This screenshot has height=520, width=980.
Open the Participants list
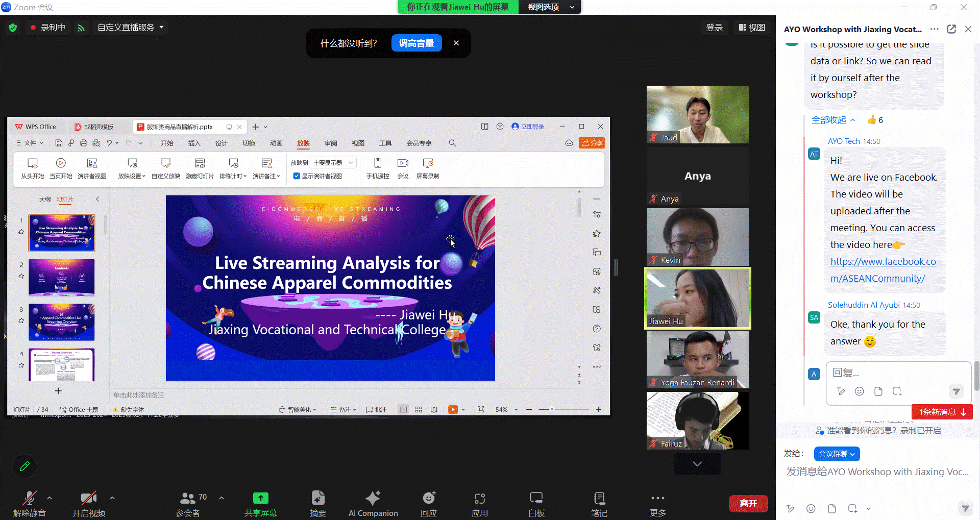(188, 499)
